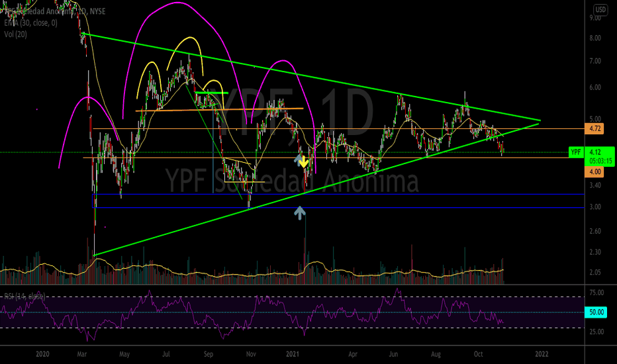
Task: Click the Jul label on the time axis
Action: click(x=166, y=354)
